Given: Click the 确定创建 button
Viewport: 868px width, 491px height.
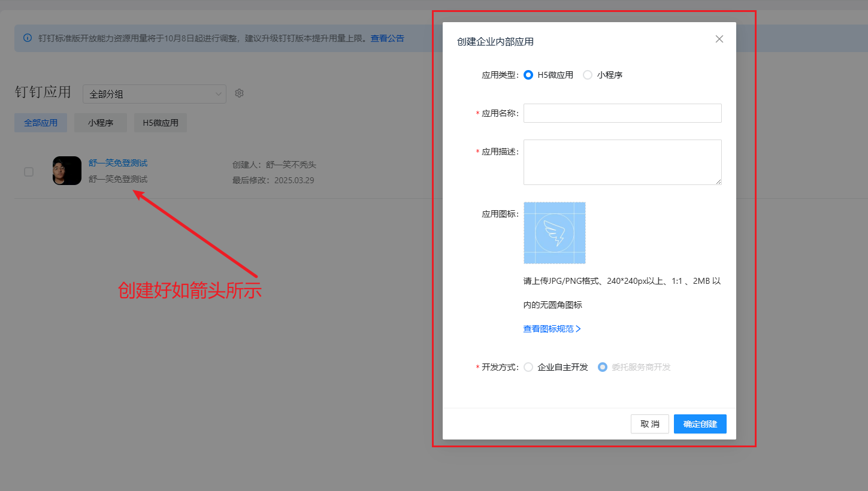Looking at the screenshot, I should pyautogui.click(x=700, y=424).
